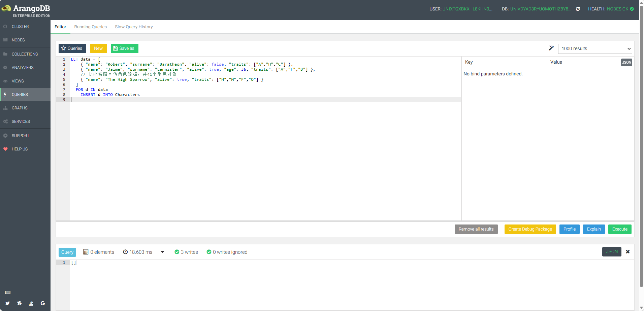Image resolution: width=644 pixels, height=311 pixels.
Task: Open ANALYZERS in sidebar
Action: pos(25,68)
